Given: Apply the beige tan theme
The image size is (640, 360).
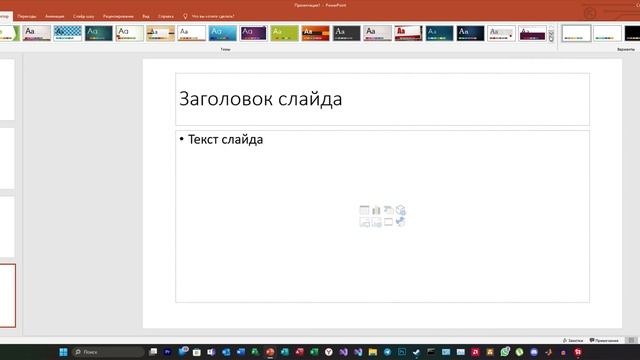Looking at the screenshot, I should [x=161, y=33].
